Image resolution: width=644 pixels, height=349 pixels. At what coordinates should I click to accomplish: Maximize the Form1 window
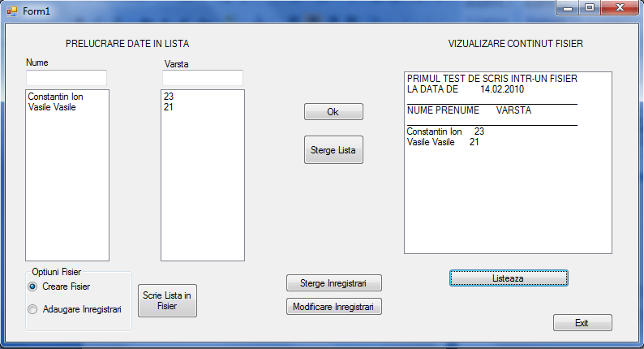click(x=590, y=8)
